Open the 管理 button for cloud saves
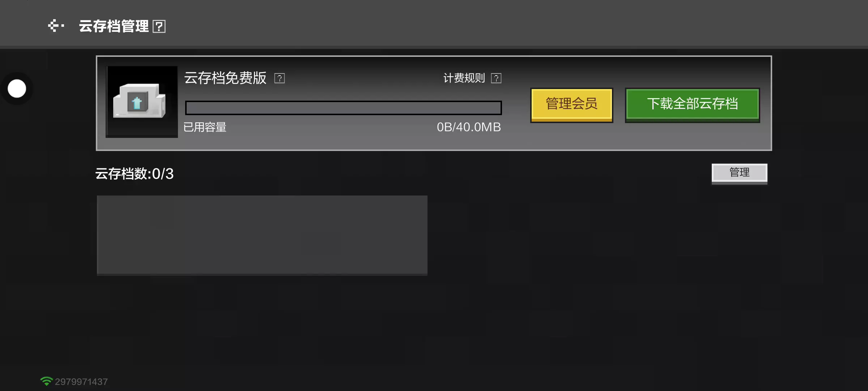Viewport: 868px width, 391px height. point(739,173)
